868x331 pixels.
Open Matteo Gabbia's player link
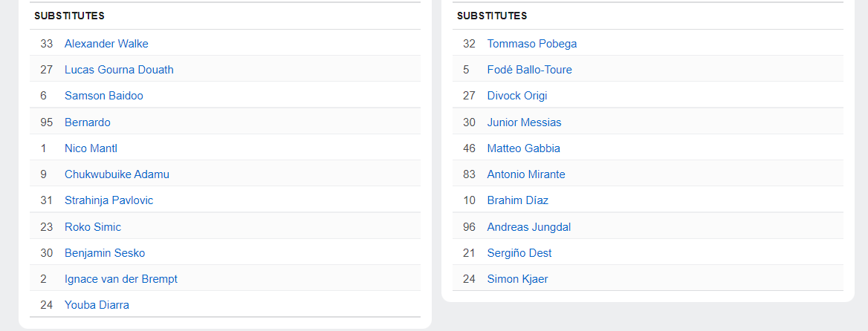click(x=524, y=148)
